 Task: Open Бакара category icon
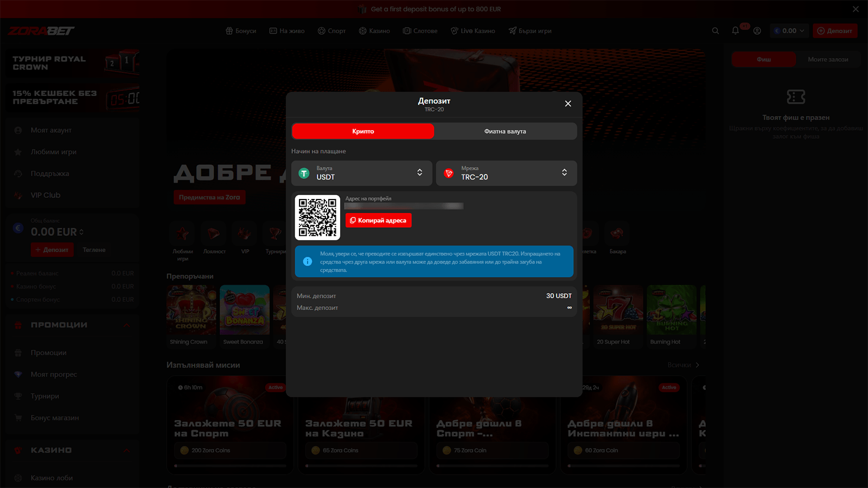(617, 234)
